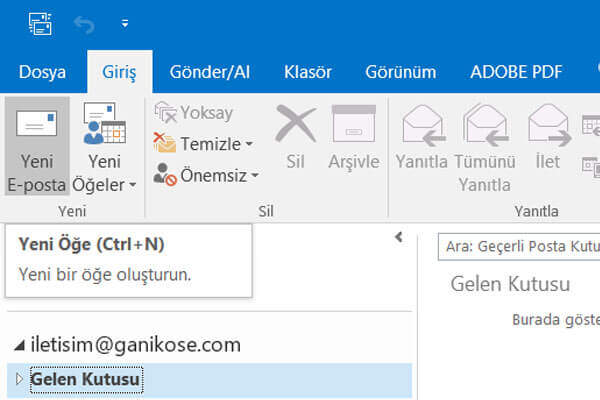
Task: Click the İlet forward icon
Action: 549,126
